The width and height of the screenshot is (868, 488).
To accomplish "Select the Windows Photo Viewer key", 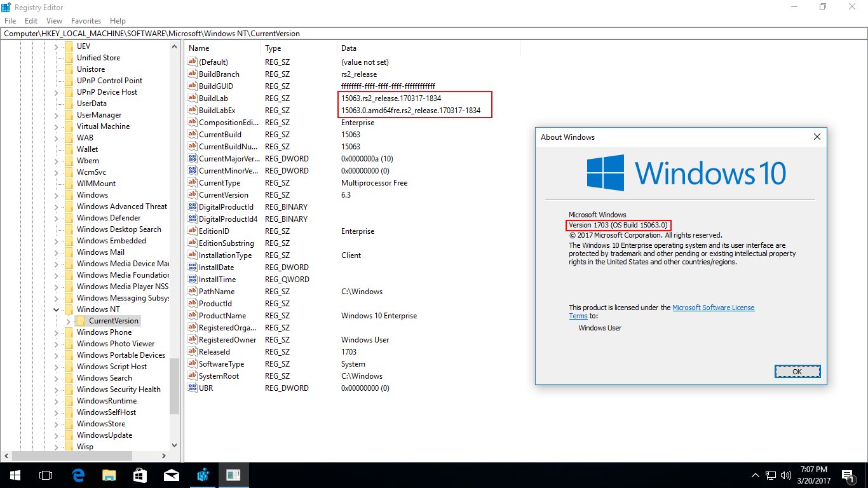I will pyautogui.click(x=116, y=344).
